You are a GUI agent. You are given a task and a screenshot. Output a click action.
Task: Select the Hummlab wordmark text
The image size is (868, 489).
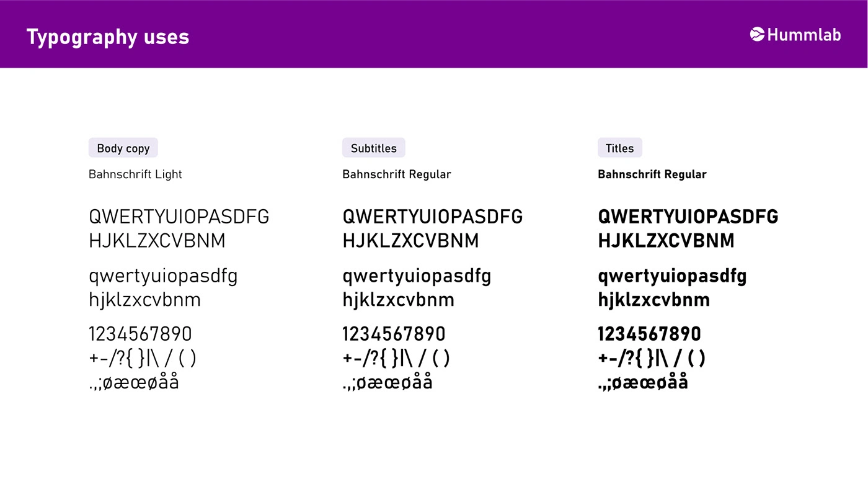(x=804, y=35)
